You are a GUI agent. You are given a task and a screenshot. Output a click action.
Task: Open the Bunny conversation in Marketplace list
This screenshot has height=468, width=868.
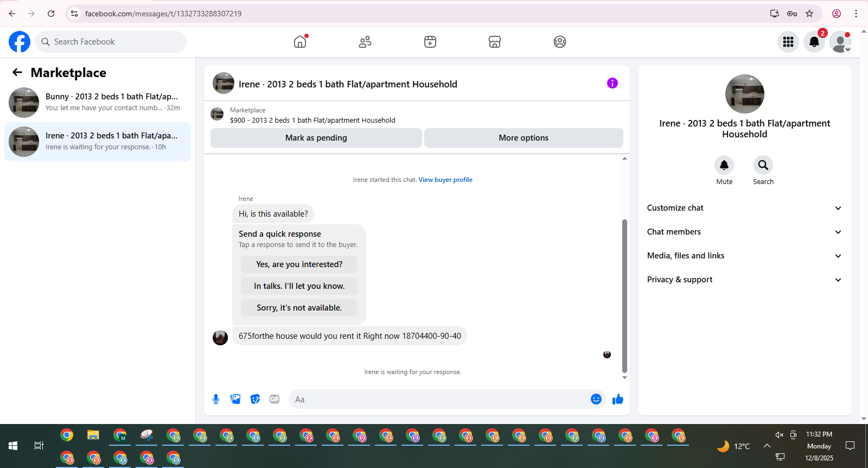[x=98, y=103]
